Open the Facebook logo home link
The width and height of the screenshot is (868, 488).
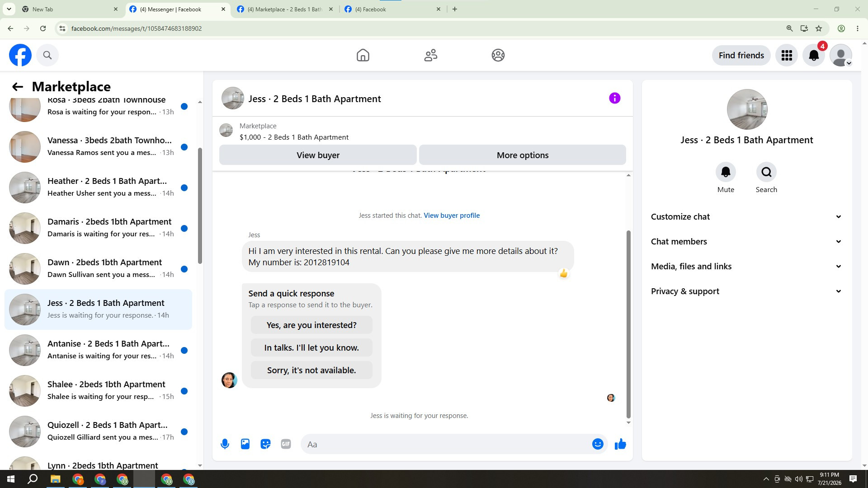[20, 55]
